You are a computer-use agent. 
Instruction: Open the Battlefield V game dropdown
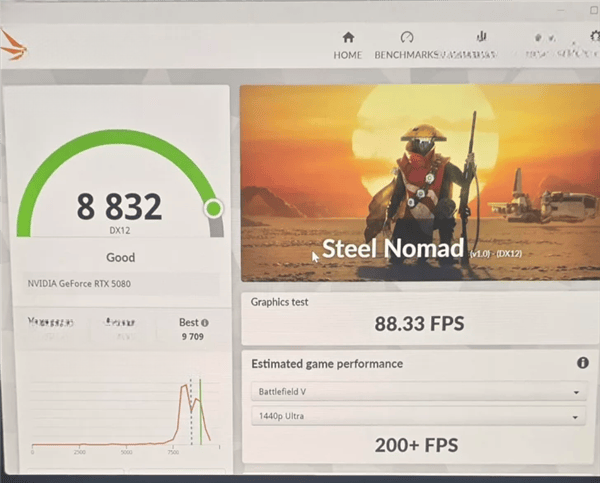click(x=419, y=392)
